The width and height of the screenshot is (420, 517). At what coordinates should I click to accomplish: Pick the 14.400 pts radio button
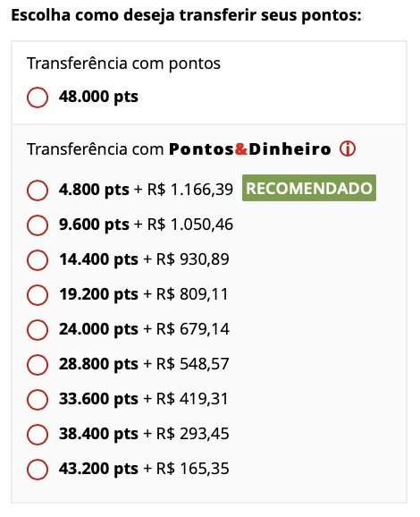tap(38, 260)
